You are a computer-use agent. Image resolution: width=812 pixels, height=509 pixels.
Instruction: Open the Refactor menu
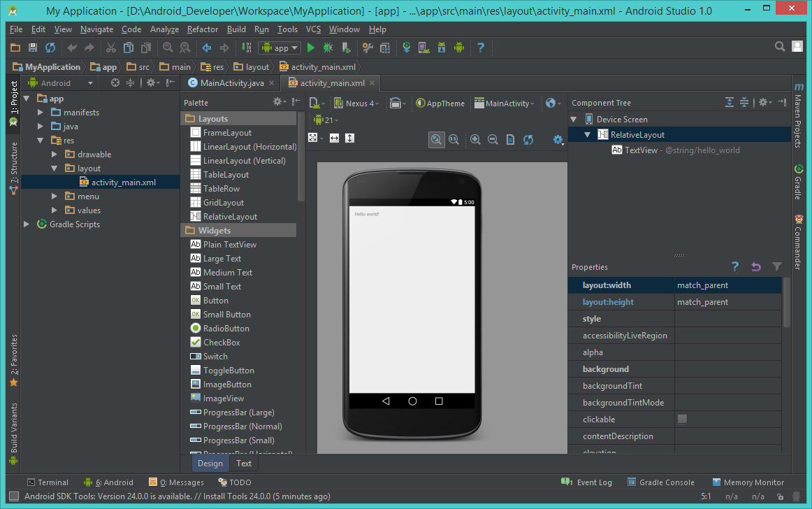(202, 29)
